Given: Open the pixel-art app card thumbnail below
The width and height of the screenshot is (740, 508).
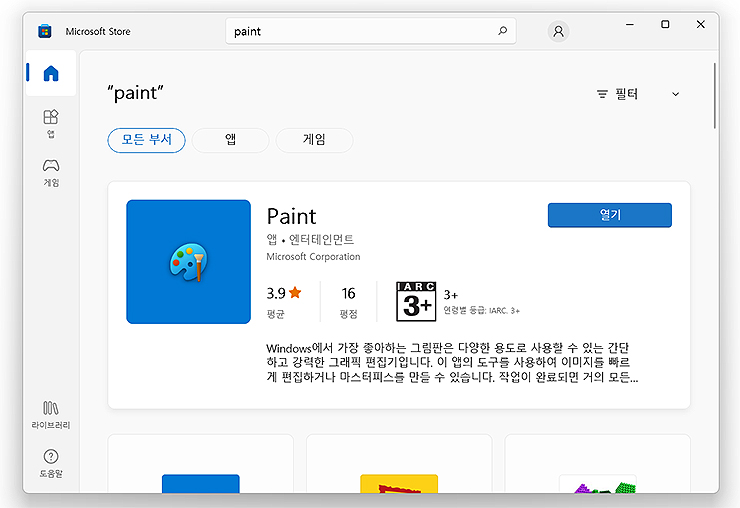Looking at the screenshot, I should (x=597, y=483).
